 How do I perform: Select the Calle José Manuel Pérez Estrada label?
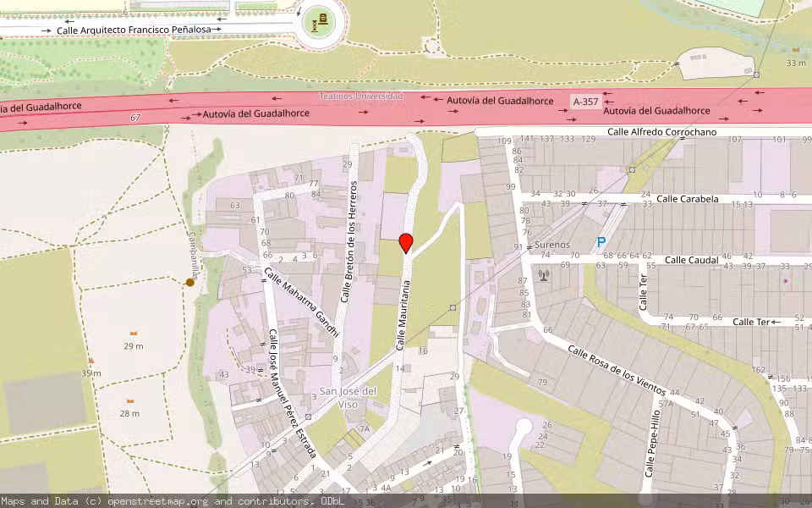coord(293,394)
